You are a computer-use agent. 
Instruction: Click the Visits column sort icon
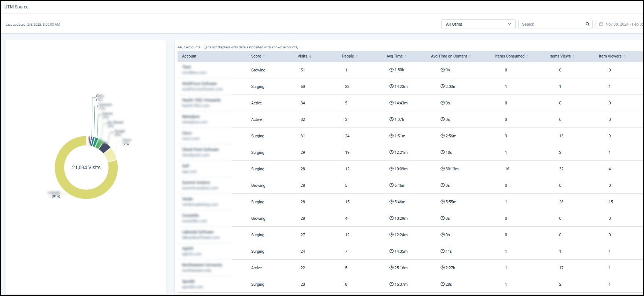coord(310,56)
